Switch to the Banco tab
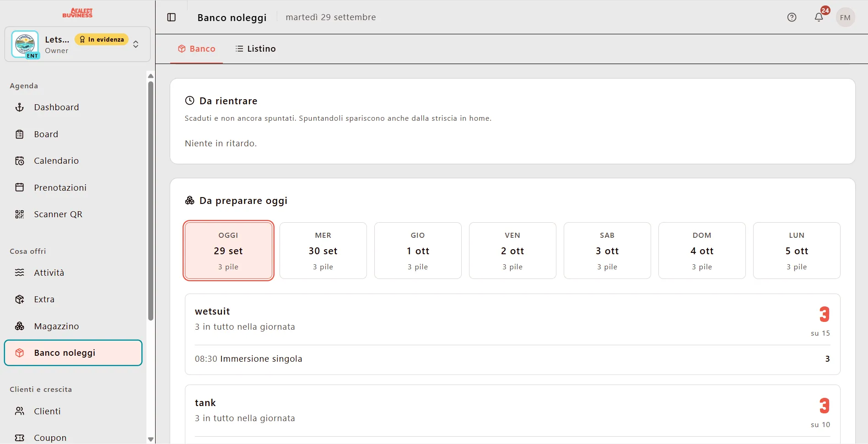Image resolution: width=868 pixels, height=444 pixels. click(x=196, y=49)
